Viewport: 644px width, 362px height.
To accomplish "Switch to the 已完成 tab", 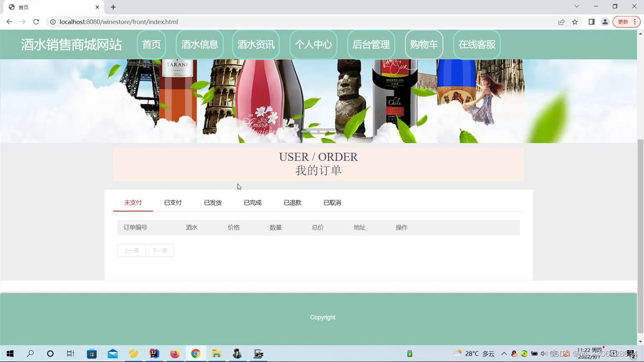I will (252, 203).
